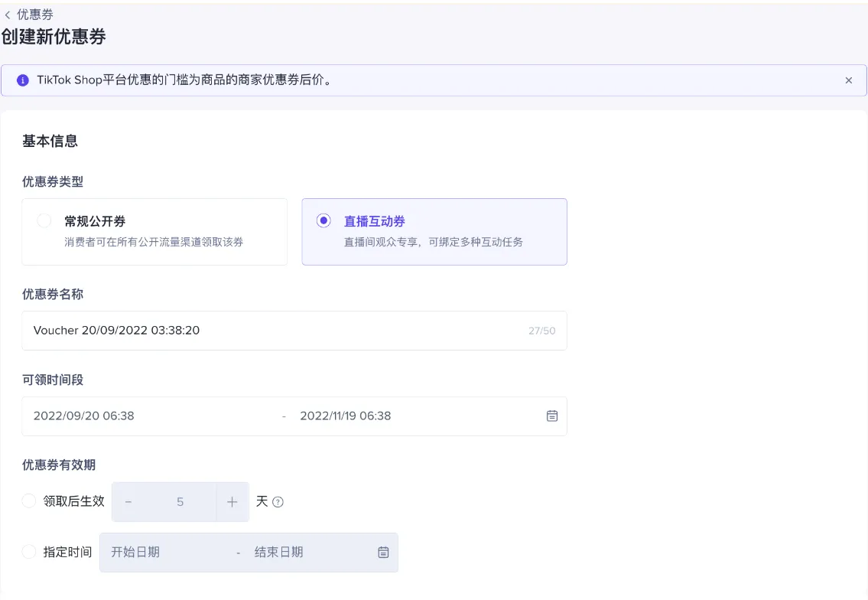
Task: Click the 基本信息 section heading
Action: (50, 142)
